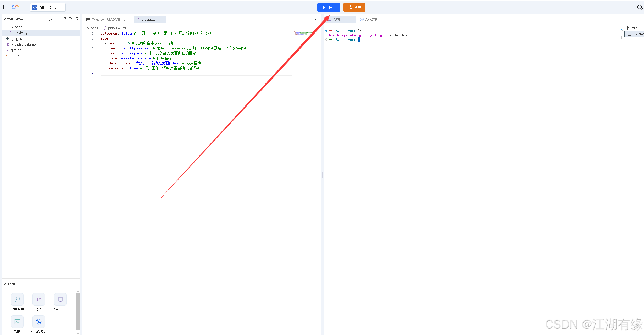Click the blue 运行 button
This screenshot has height=335, width=644.
pos(329,7)
